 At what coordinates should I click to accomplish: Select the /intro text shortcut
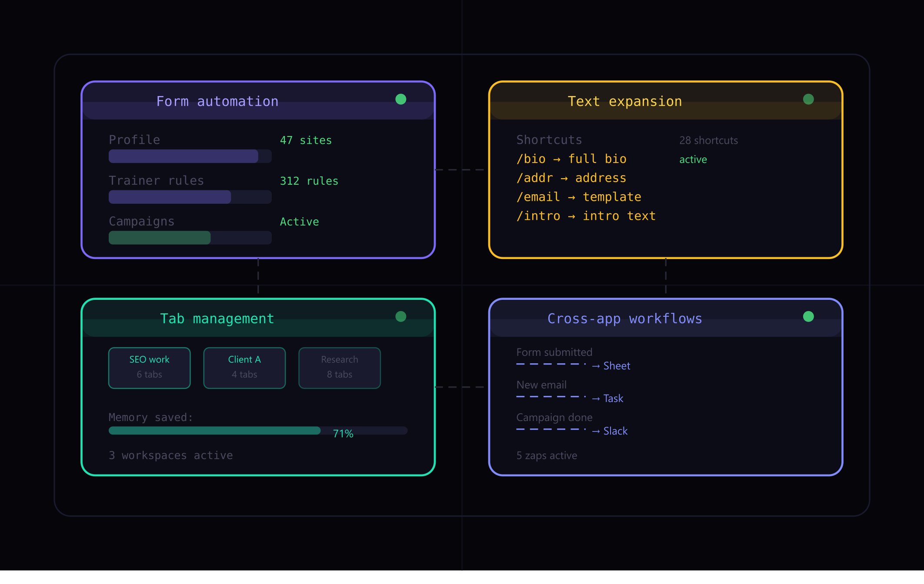pyautogui.click(x=586, y=216)
